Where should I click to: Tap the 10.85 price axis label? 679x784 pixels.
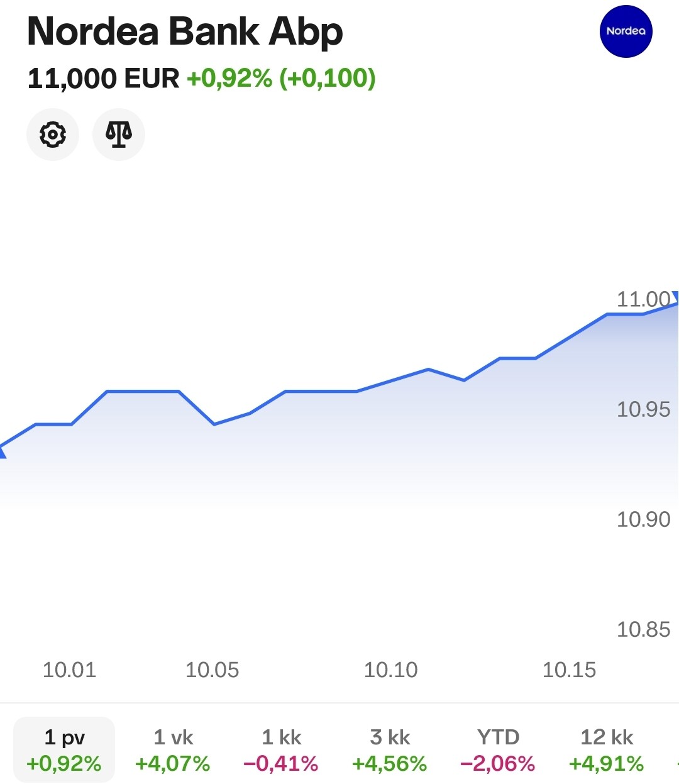(x=643, y=629)
